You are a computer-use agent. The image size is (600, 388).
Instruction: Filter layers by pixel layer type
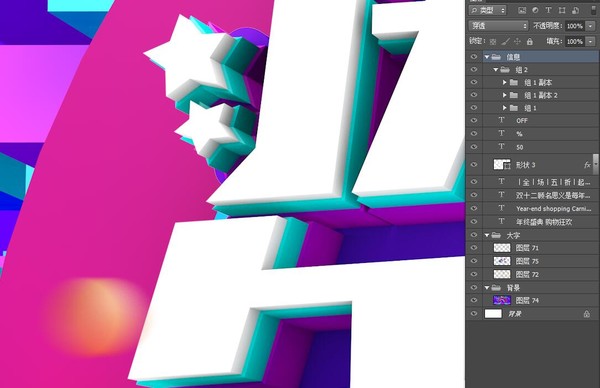point(522,10)
